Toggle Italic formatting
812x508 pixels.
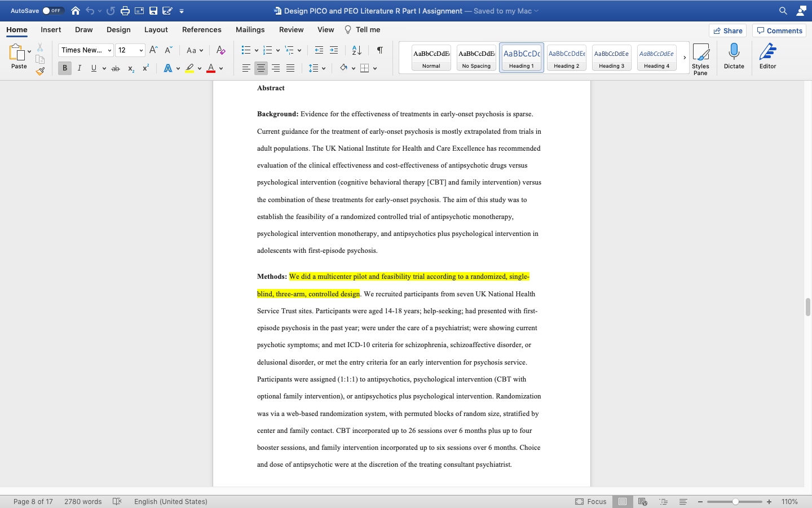80,68
